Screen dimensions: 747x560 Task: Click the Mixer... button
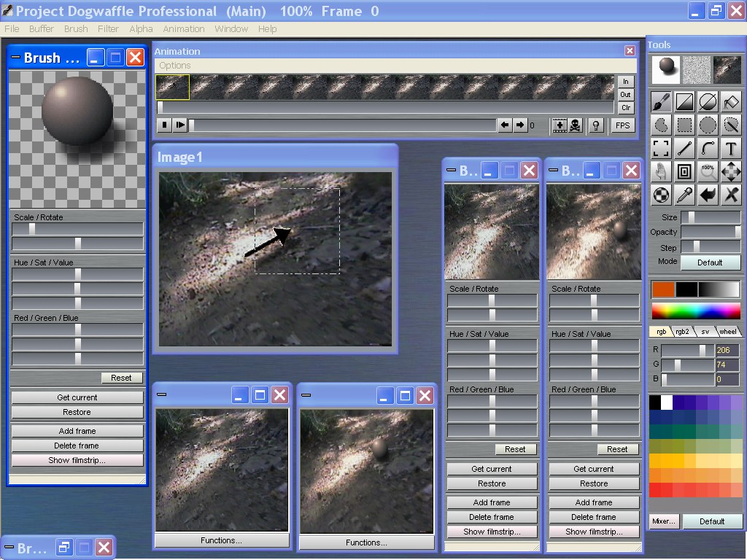coord(664,521)
